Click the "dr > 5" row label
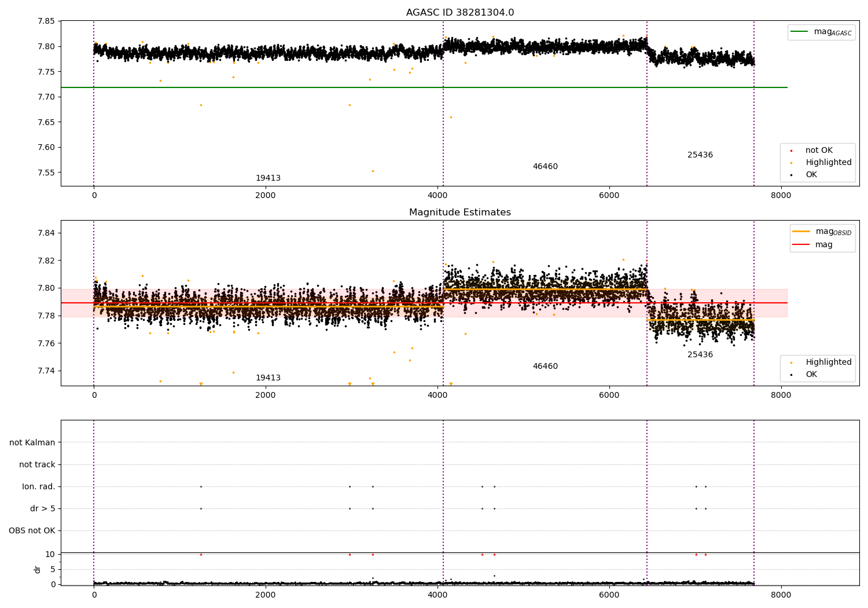 tap(43, 508)
